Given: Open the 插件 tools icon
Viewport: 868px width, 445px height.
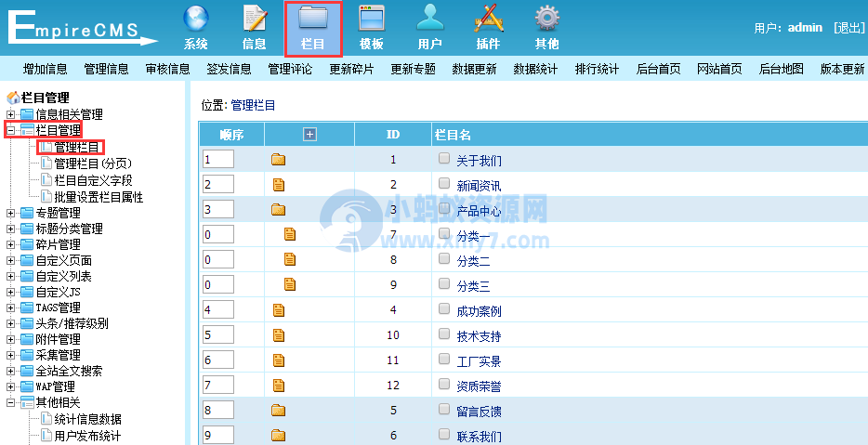Looking at the screenshot, I should click(489, 19).
